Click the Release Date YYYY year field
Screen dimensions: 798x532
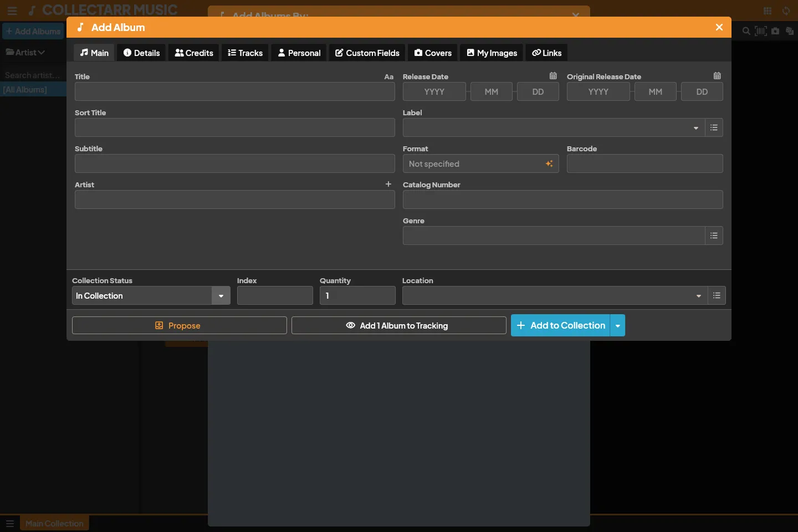434,91
